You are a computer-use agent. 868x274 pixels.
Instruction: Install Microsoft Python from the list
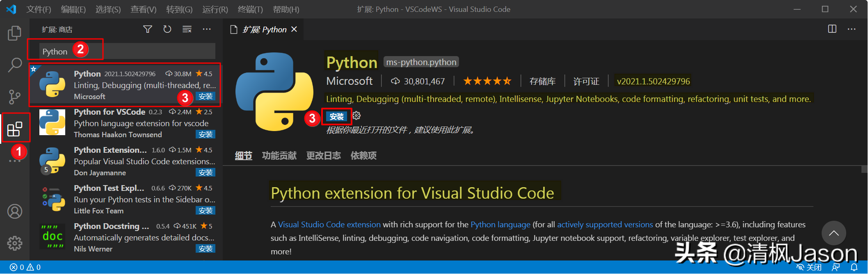[x=206, y=96]
